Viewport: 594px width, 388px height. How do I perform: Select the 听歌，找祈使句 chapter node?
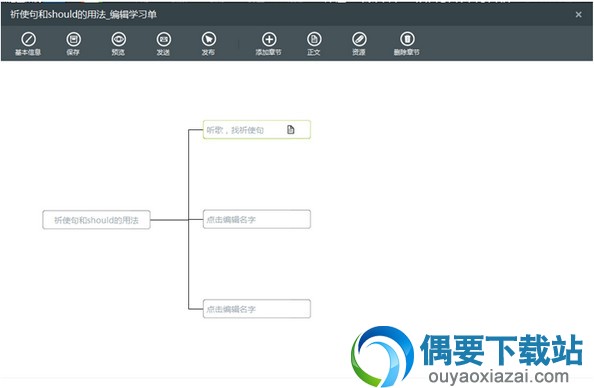[x=257, y=130]
